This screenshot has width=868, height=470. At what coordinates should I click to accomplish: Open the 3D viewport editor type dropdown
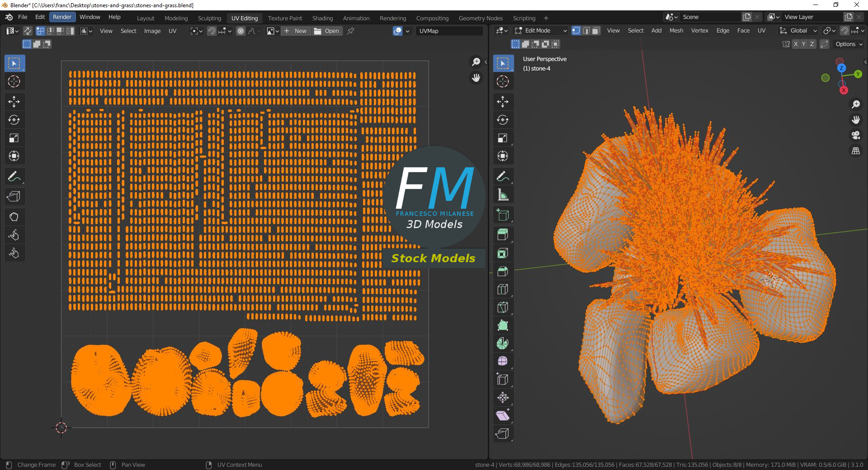pos(502,31)
